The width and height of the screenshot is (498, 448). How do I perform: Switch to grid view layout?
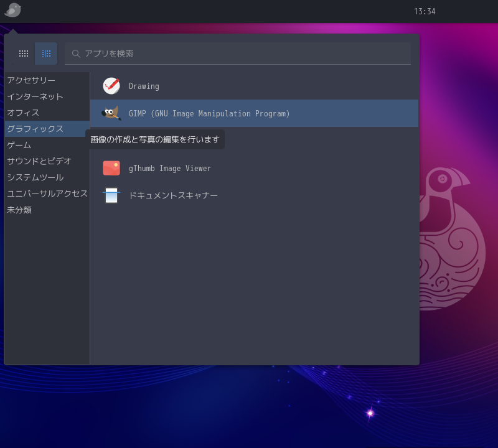(x=24, y=54)
